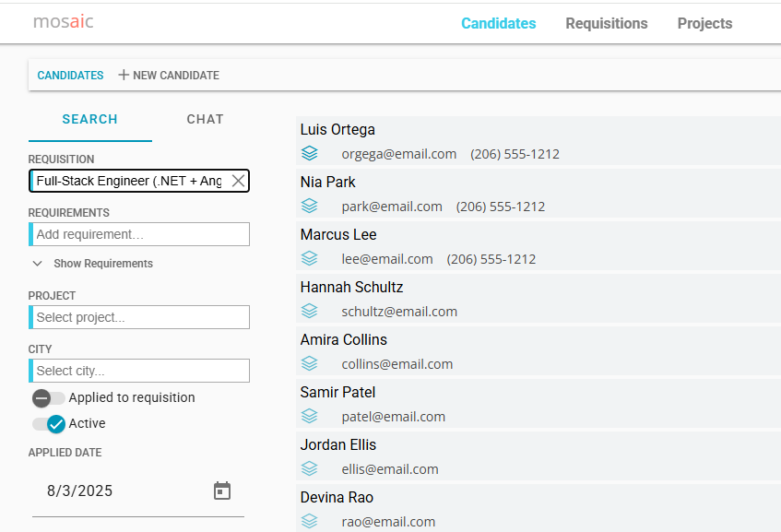The image size is (781, 532).
Task: Click the layers icon under Amira Collins
Action: pos(310,363)
